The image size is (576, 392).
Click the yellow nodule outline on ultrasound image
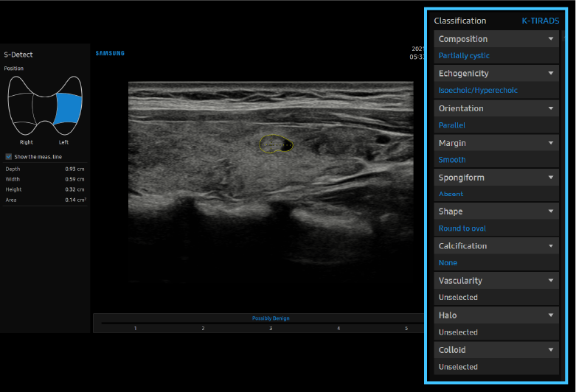[x=276, y=144]
